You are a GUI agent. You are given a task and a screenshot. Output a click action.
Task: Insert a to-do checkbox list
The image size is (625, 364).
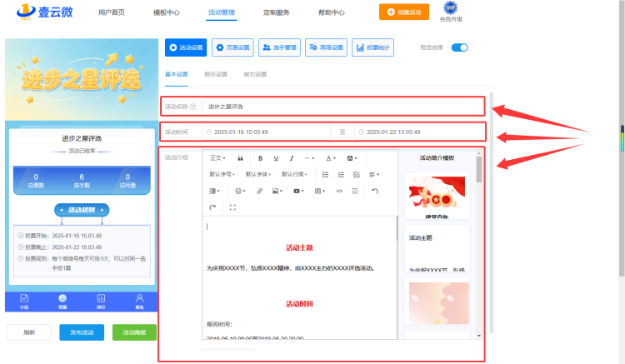coord(357,174)
